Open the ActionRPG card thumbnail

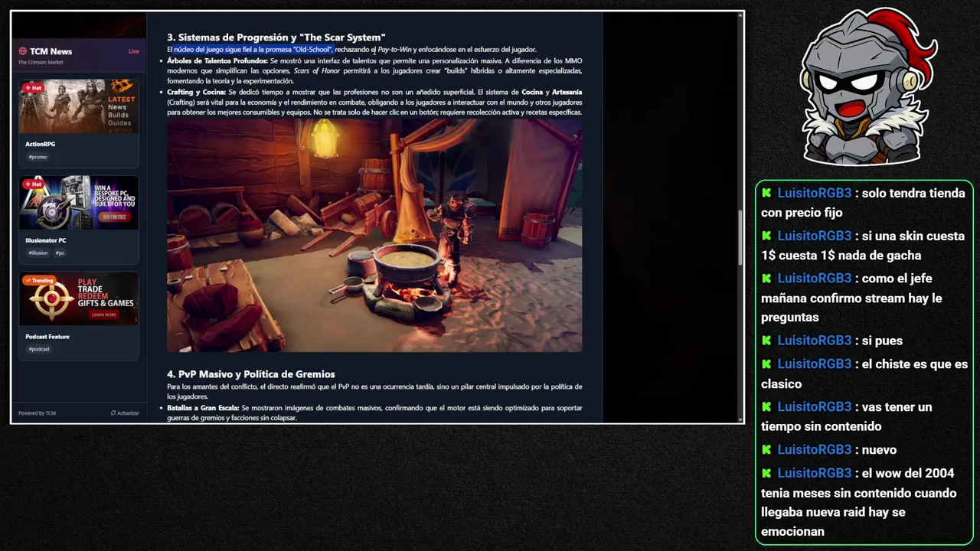coord(79,106)
